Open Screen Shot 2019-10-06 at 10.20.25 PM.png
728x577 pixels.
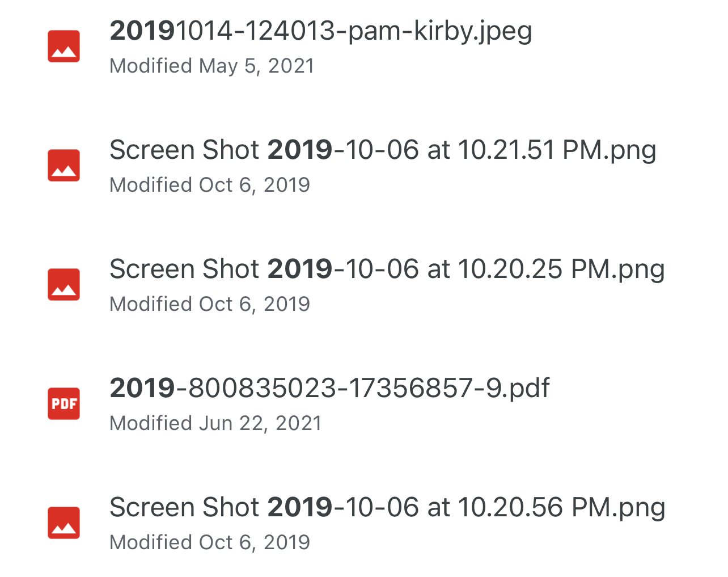387,269
